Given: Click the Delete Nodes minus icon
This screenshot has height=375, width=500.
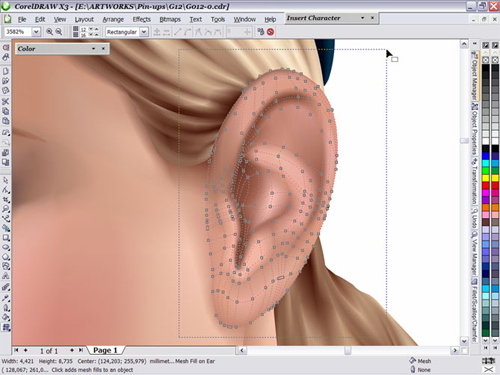Looking at the screenshot, I should tap(166, 32).
